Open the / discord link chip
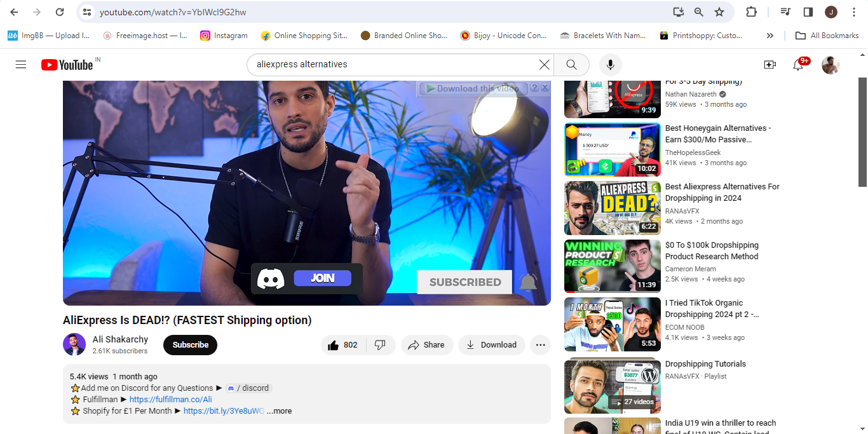 248,388
